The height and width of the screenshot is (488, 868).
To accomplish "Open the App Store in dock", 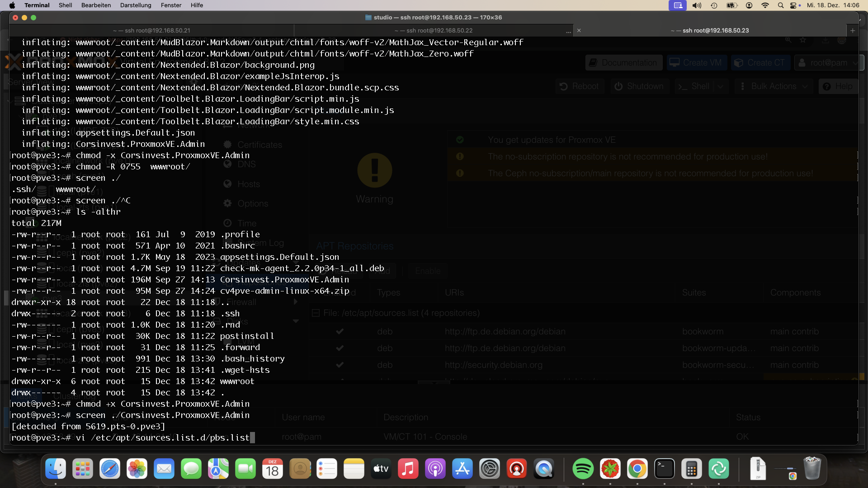I will point(462,469).
